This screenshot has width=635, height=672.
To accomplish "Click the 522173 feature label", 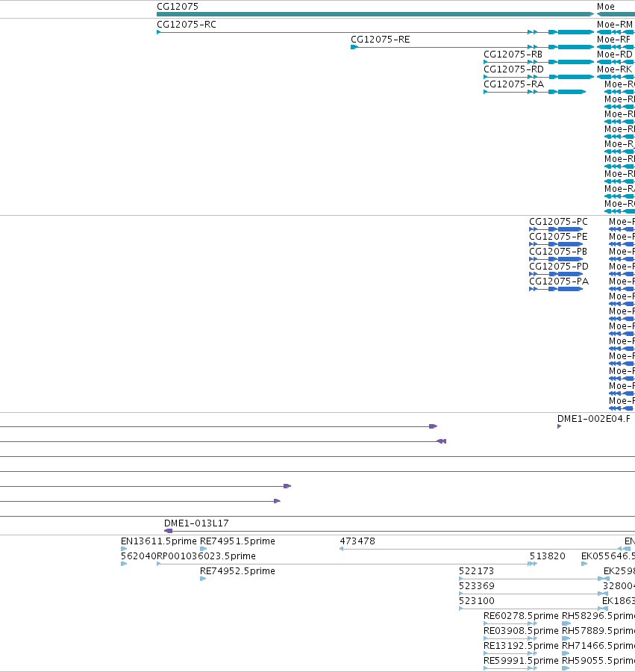I will [x=476, y=571].
